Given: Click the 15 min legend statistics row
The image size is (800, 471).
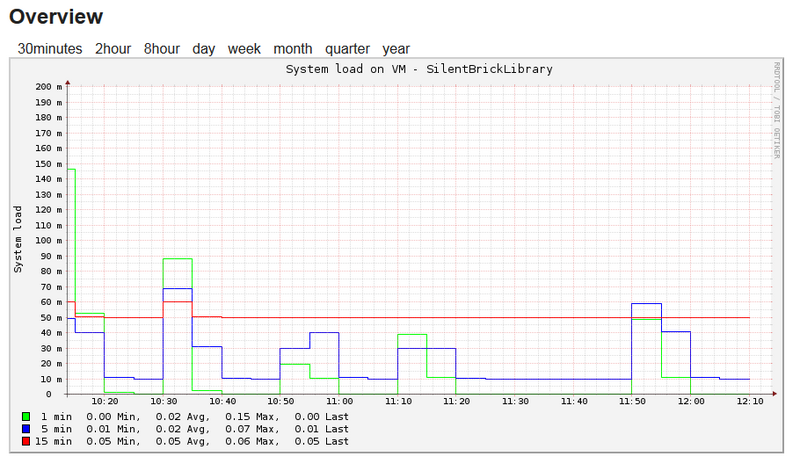Looking at the screenshot, I should tap(192, 441).
